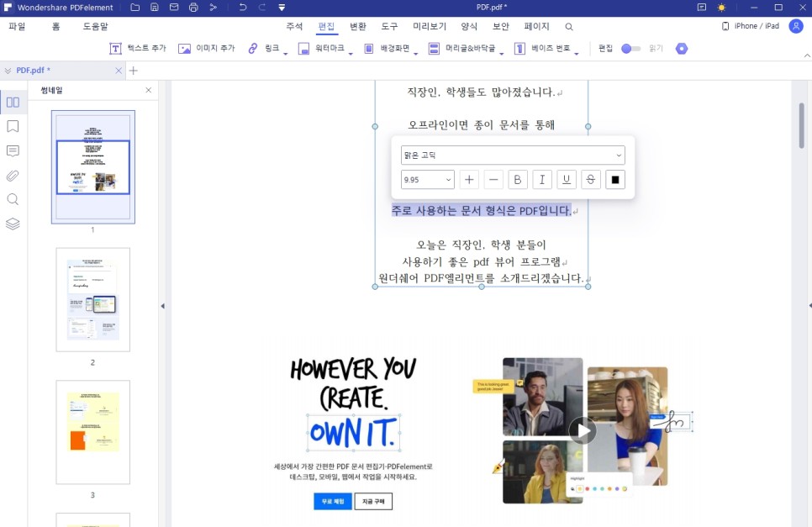Toggle the 편집/읽기 mode switch
This screenshot has width=812, height=527.
coord(630,48)
